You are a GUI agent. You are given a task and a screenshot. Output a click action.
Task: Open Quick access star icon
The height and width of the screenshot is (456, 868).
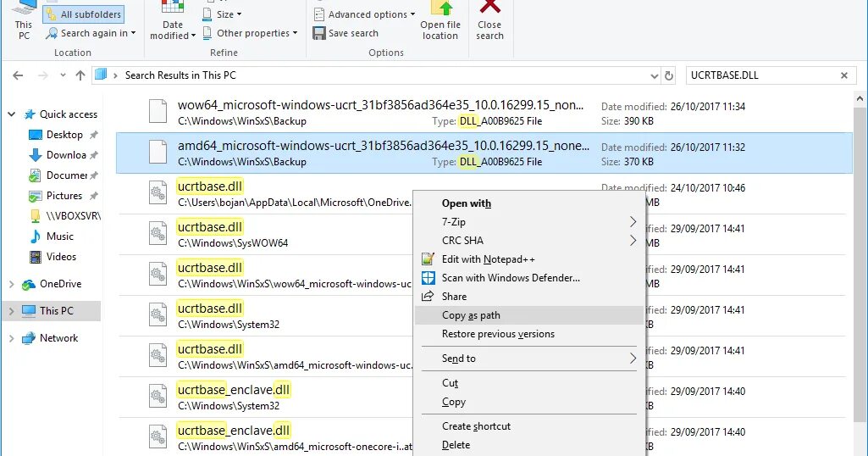(x=30, y=114)
